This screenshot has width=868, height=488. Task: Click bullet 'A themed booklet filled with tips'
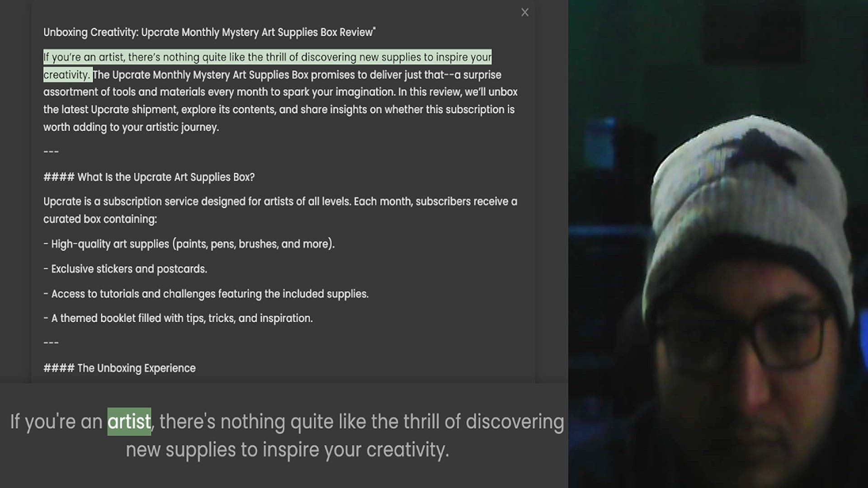[178, 318]
